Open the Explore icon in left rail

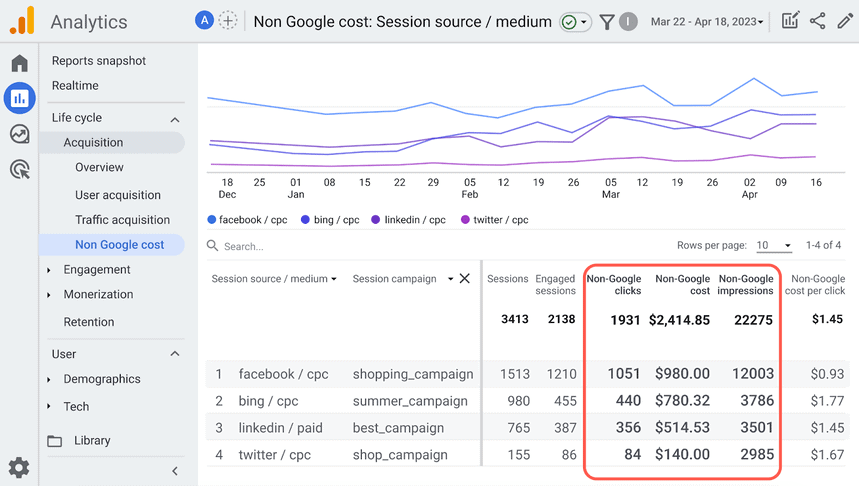pos(19,134)
